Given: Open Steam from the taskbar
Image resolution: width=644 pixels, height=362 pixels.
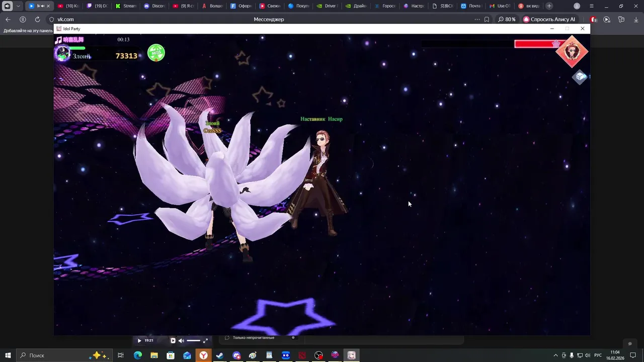Looking at the screenshot, I should click(220, 355).
